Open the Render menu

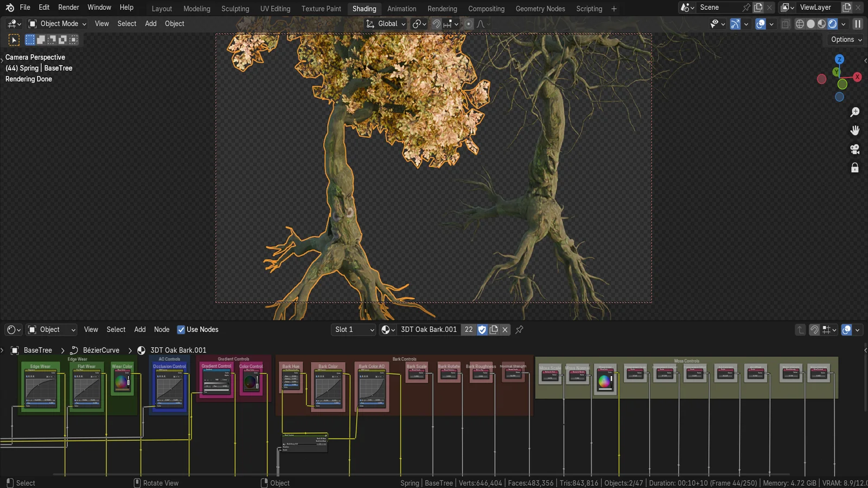[x=68, y=7]
